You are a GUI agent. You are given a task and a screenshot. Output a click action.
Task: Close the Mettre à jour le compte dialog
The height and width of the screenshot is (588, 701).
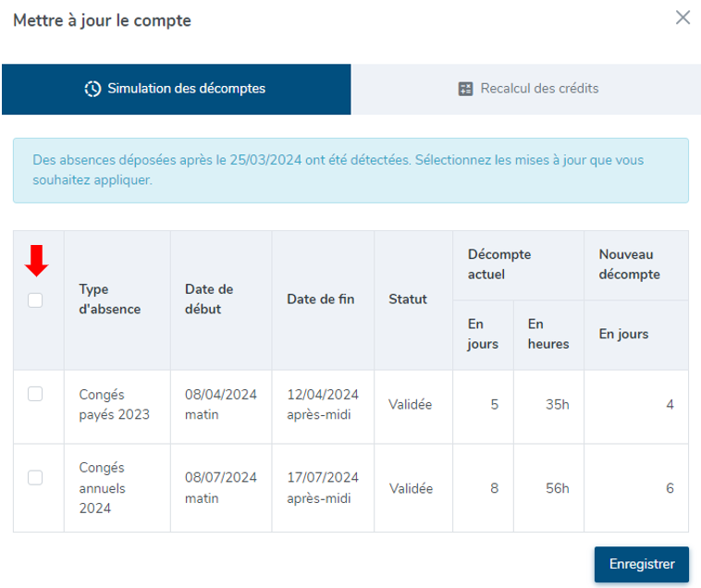(x=683, y=18)
